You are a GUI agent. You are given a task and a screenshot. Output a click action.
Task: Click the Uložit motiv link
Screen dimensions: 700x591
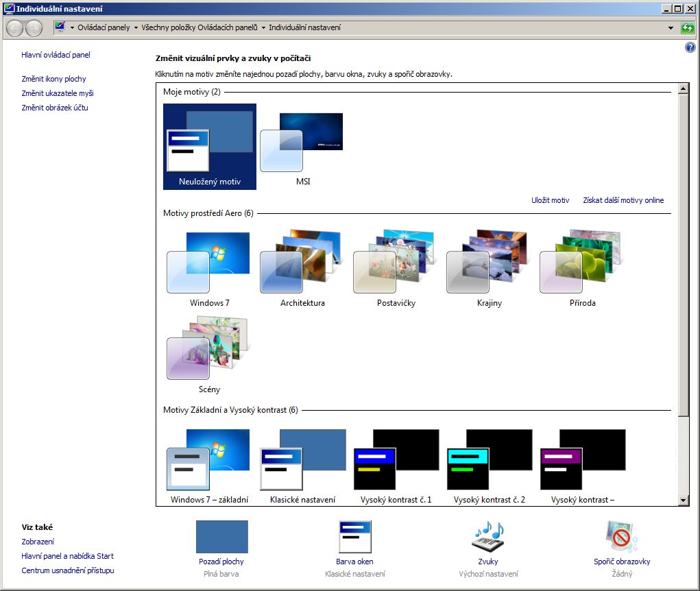point(550,200)
